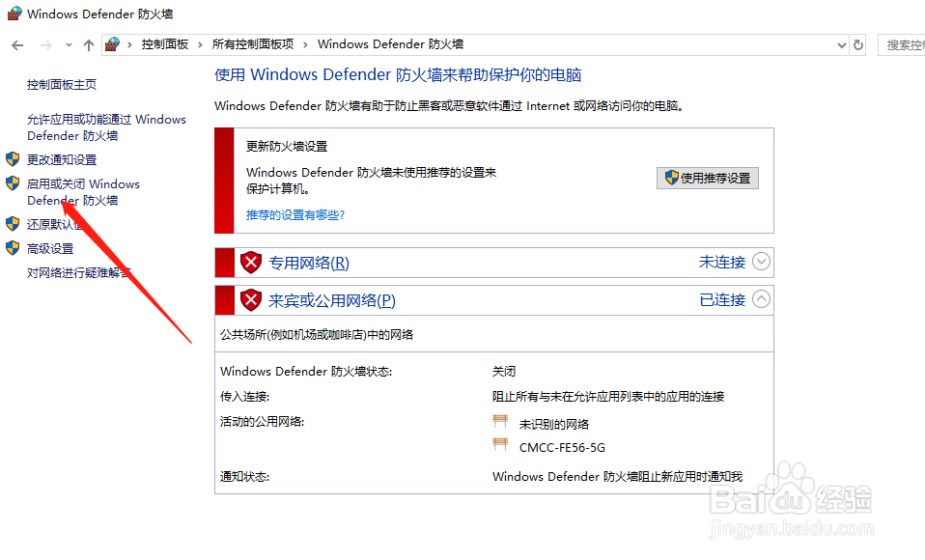This screenshot has width=925, height=560.
Task: Open 更改通知设置 link
Action: [62, 159]
